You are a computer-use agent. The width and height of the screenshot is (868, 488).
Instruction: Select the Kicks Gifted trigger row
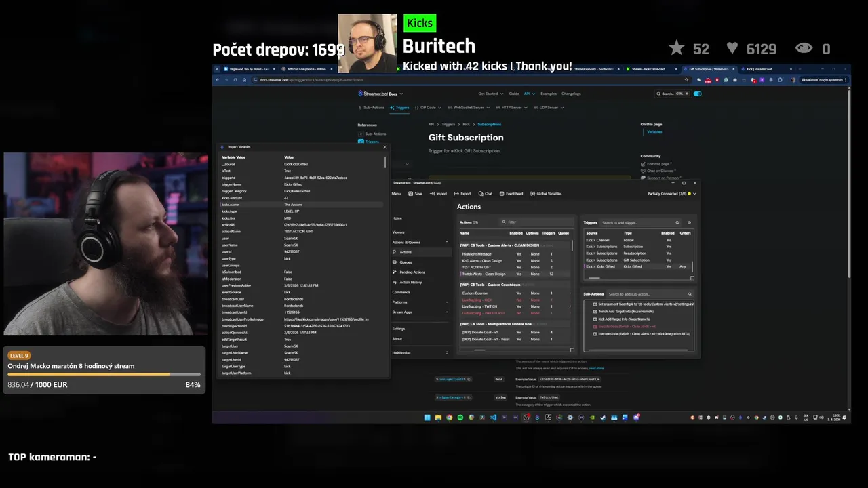[637, 266]
